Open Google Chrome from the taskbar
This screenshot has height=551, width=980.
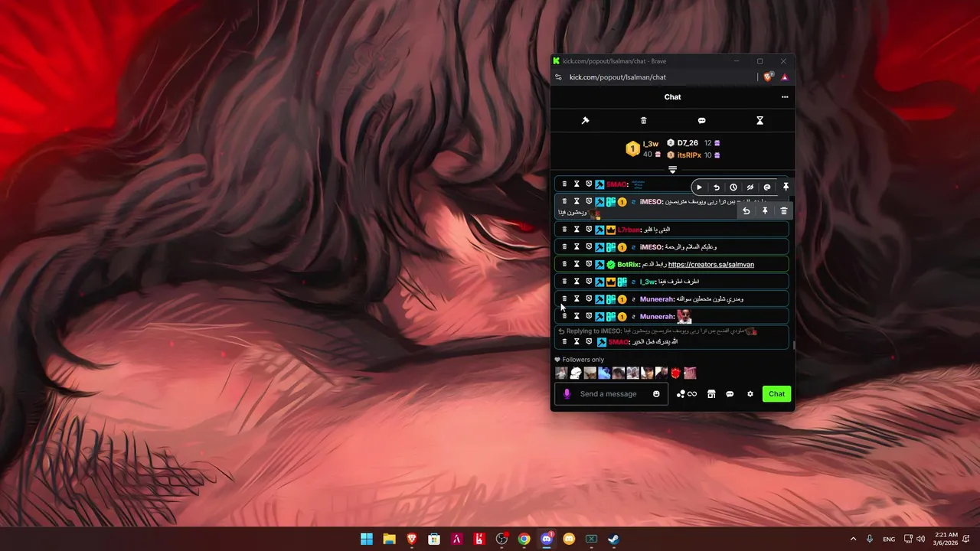[524, 539]
